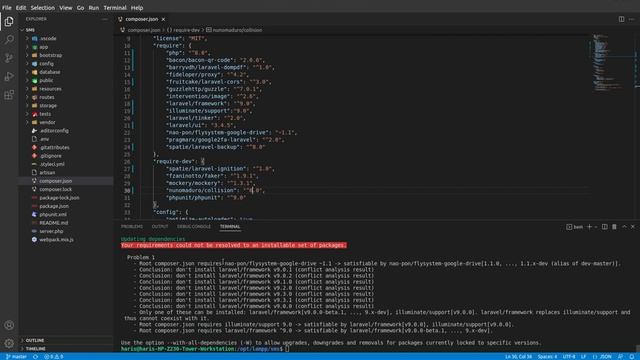Viewport: 640px width, 360px height.
Task: Open package.json in the explorer
Action: click(54, 206)
